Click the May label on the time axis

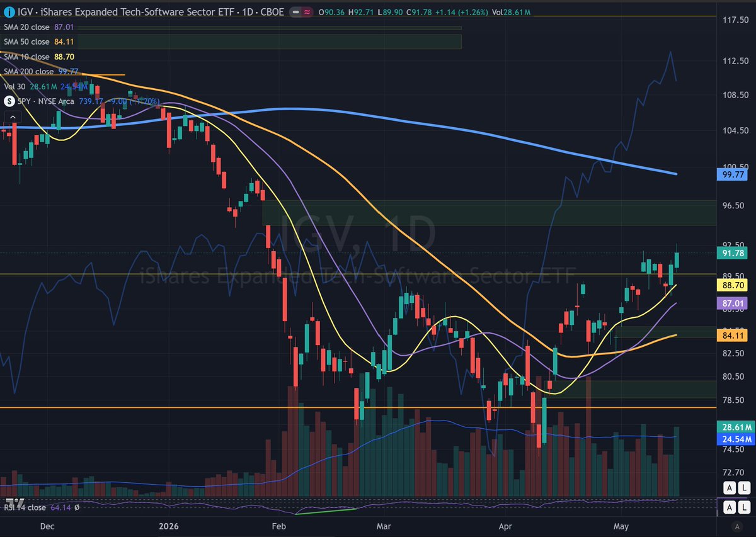click(622, 526)
